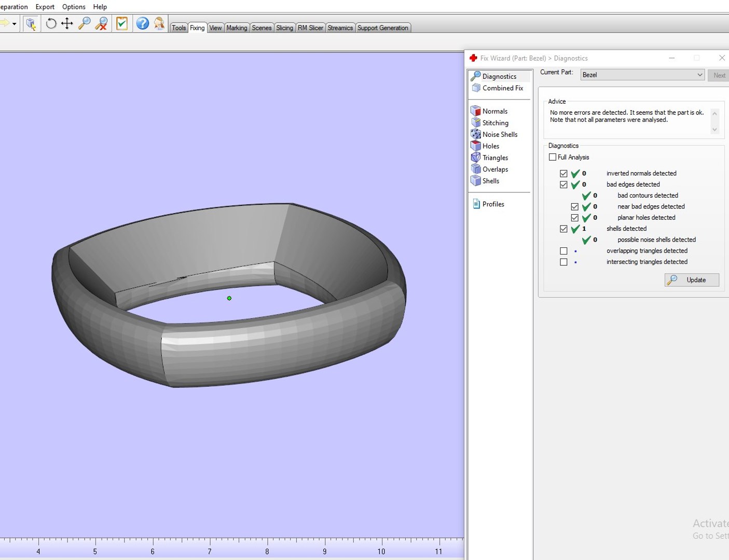Click the red cross Fix Wizard title icon
This screenshot has width=729, height=560.
click(x=473, y=58)
